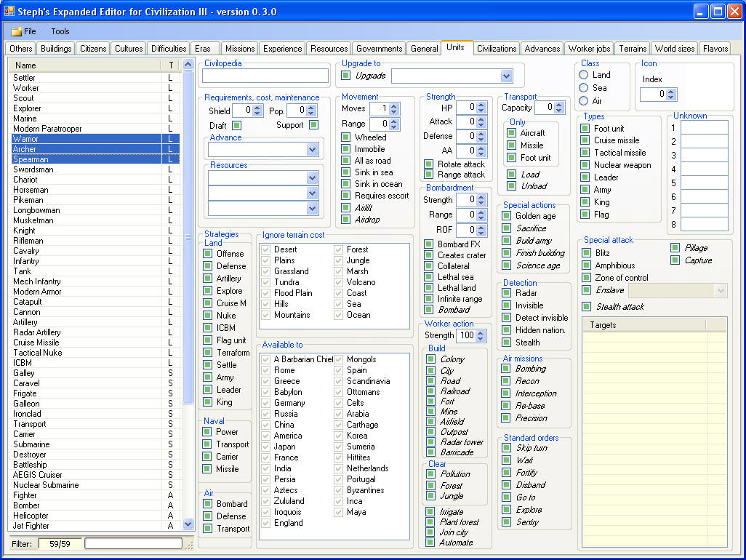Enable the Stealth attack checkbox
This screenshot has height=560, width=746.
[x=587, y=306]
